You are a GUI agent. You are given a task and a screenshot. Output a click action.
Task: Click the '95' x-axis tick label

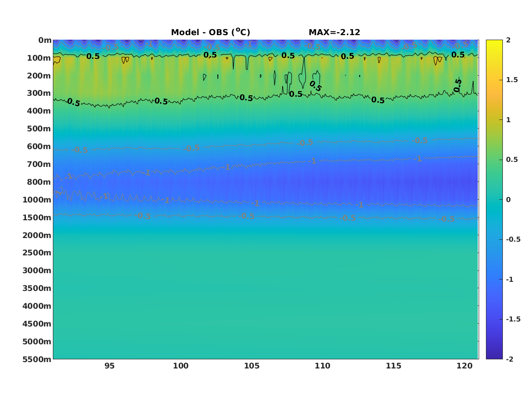point(109,366)
